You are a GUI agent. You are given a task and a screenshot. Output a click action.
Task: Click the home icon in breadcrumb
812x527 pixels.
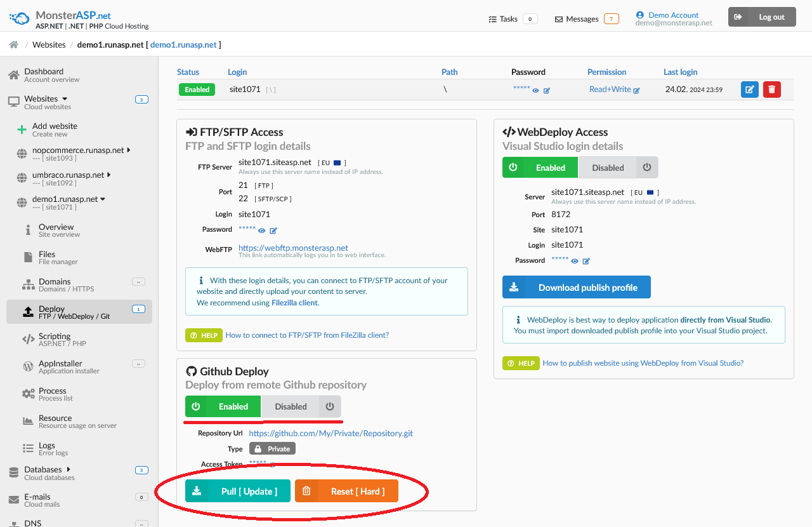pos(13,44)
